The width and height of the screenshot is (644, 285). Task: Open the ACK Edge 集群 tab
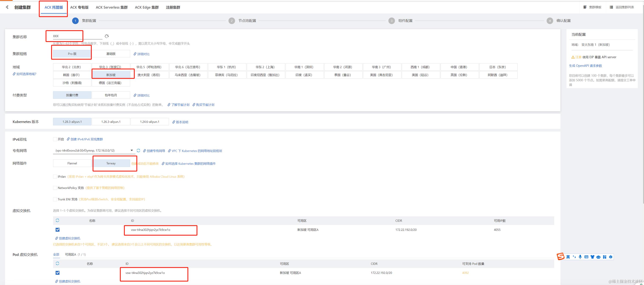click(147, 7)
